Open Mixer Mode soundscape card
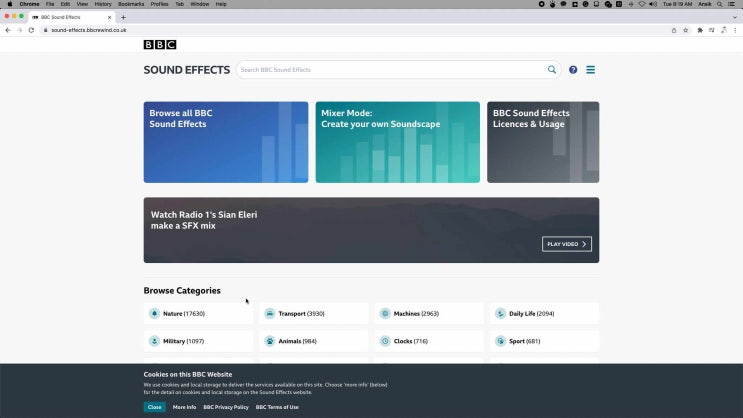 coord(398,142)
